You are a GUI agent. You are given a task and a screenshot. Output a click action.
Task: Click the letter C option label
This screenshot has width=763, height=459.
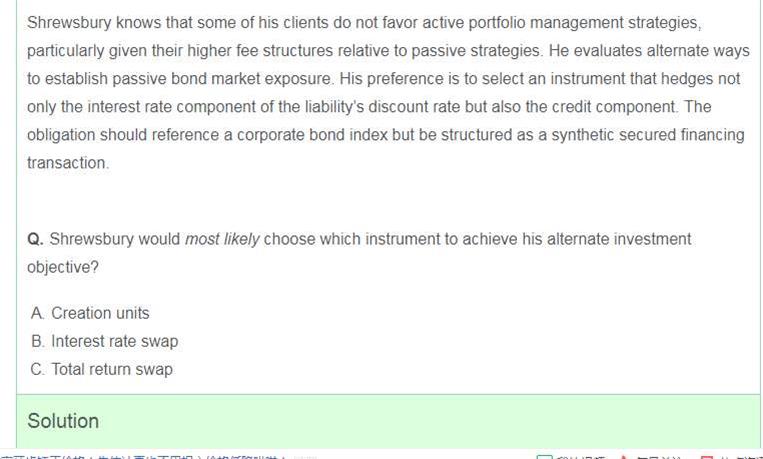[x=37, y=369]
